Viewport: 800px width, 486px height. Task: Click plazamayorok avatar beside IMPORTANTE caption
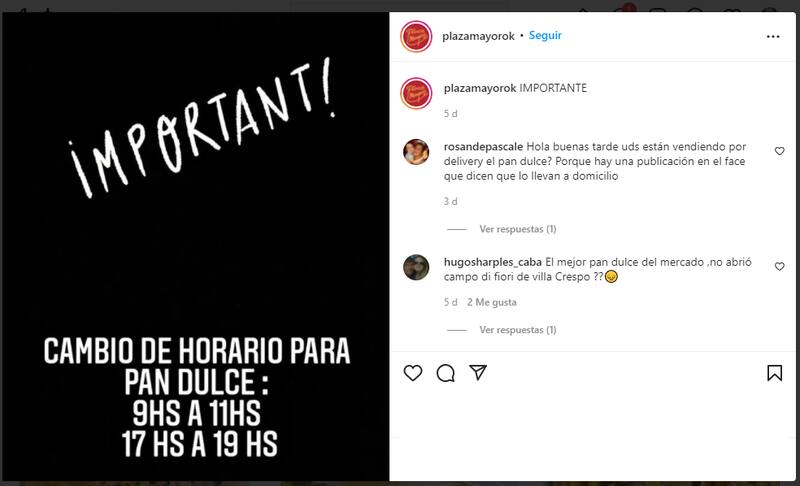pos(416,93)
